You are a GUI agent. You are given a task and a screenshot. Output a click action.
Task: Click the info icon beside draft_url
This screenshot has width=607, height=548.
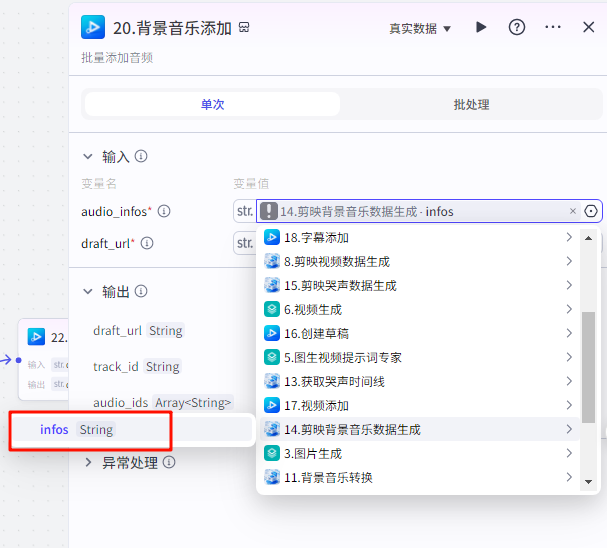pos(147,243)
